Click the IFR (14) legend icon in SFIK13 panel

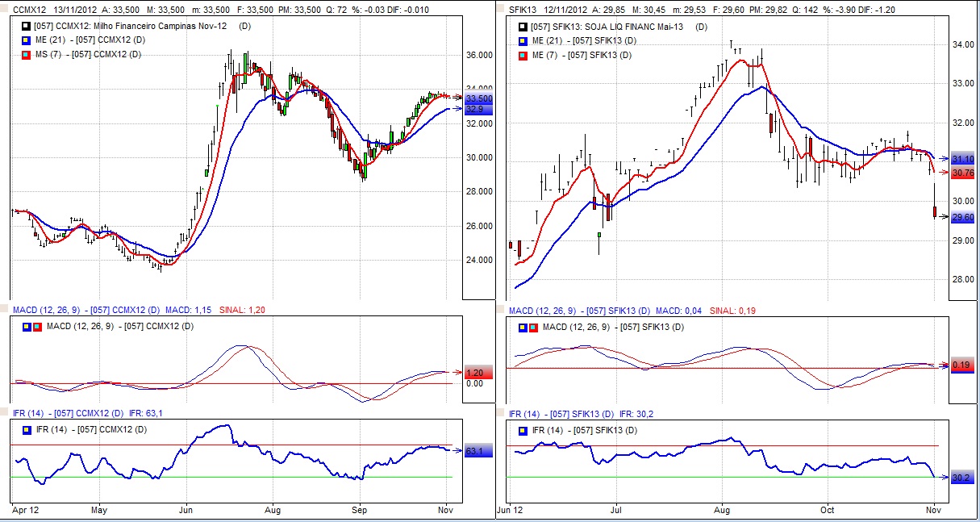pyautogui.click(x=523, y=430)
